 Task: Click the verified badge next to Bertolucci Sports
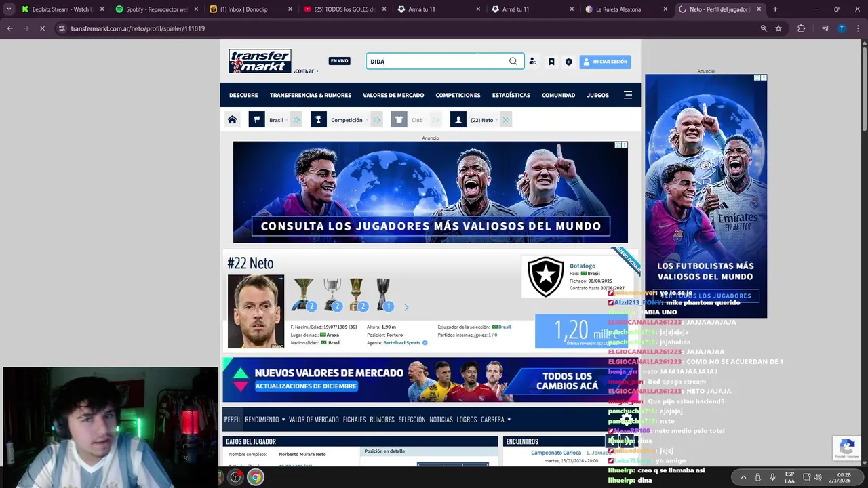click(425, 343)
